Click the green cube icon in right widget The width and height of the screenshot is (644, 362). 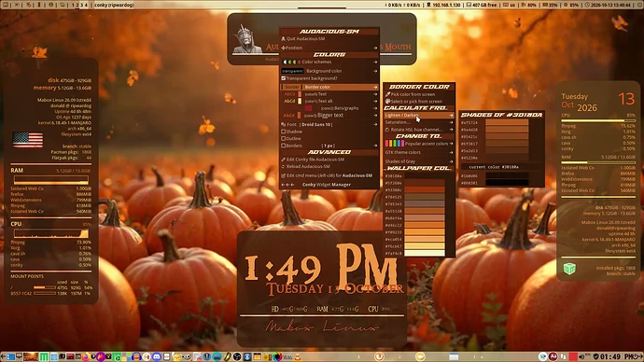point(569,269)
